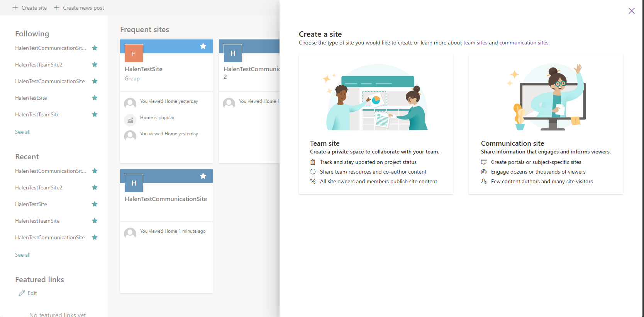The height and width of the screenshot is (317, 644).
Task: Choose the Communication site heading
Action: coord(512,143)
